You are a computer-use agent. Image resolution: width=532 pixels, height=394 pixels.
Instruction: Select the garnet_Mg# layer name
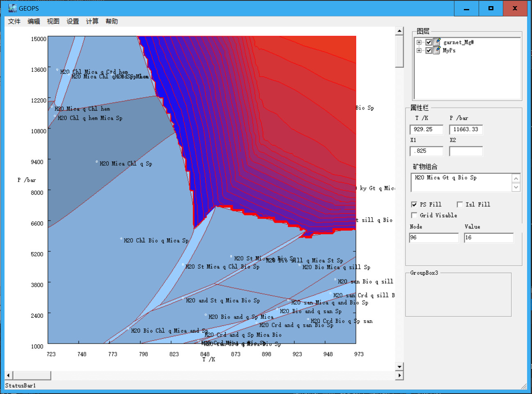click(x=459, y=42)
